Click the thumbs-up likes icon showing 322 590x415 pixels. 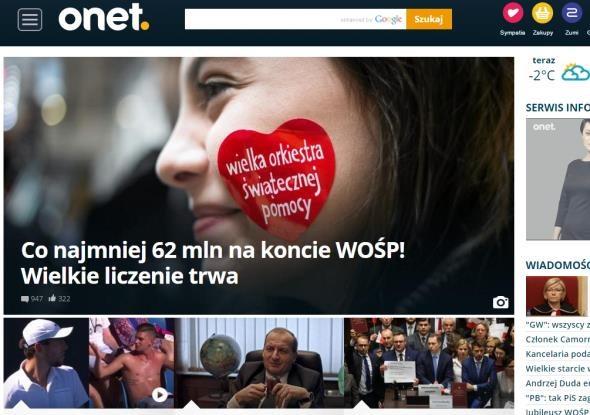[x=52, y=298]
